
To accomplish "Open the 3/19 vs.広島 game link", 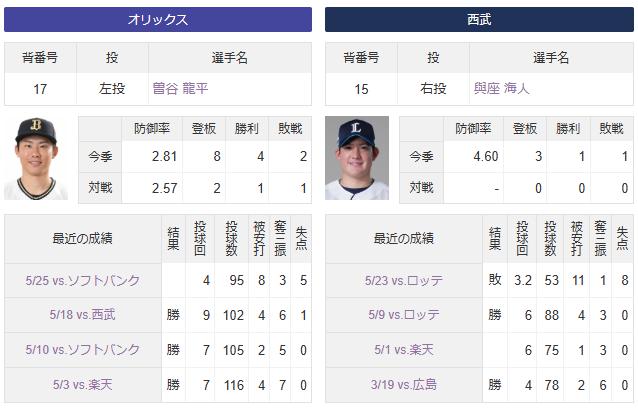I will 403,384.
